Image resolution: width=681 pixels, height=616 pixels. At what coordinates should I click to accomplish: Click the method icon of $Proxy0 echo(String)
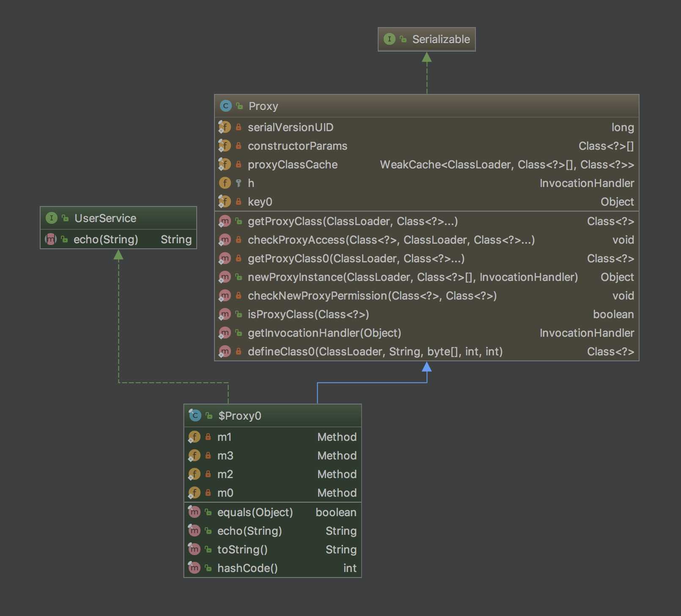pos(194,531)
